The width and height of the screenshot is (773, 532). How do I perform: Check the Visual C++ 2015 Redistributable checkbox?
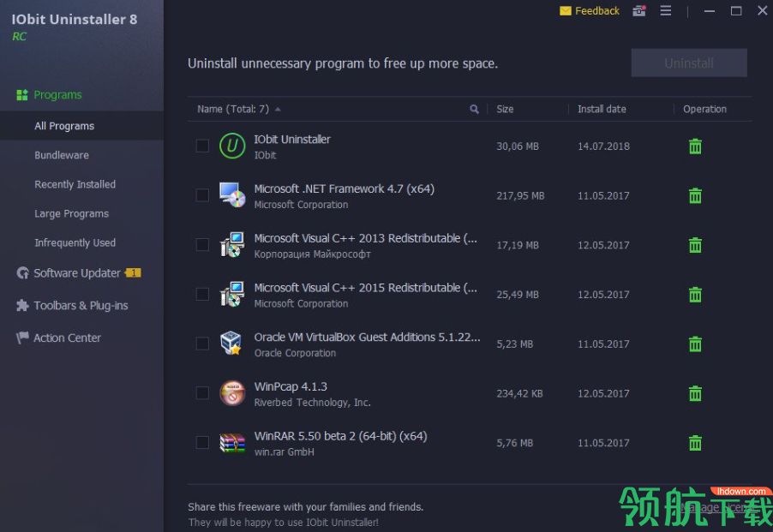tap(202, 294)
